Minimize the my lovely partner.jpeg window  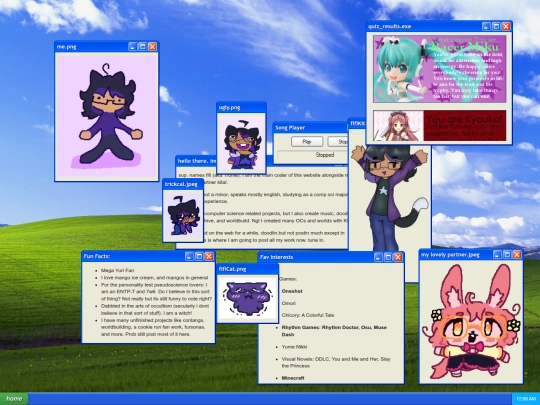pos(497,255)
